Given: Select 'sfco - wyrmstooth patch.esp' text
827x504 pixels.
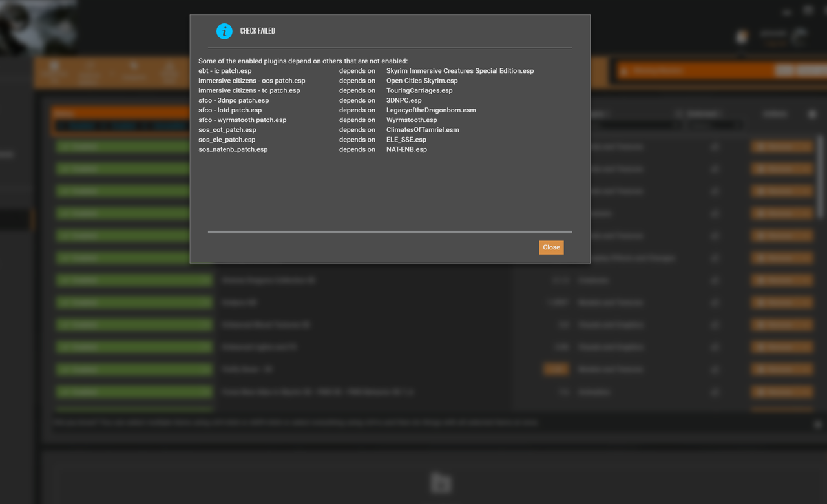Looking at the screenshot, I should click(242, 120).
